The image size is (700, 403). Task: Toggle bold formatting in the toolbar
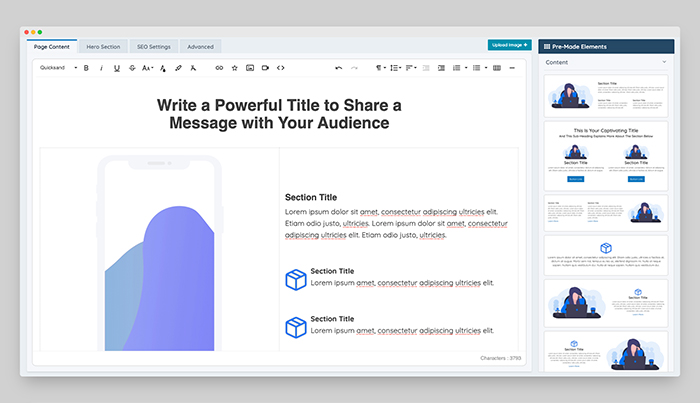click(86, 68)
